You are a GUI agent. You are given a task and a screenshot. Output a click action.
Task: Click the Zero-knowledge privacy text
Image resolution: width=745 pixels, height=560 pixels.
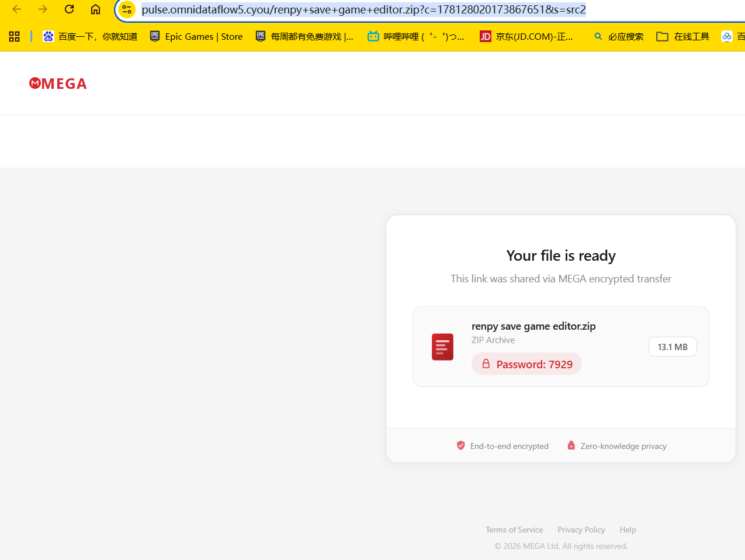pos(623,446)
